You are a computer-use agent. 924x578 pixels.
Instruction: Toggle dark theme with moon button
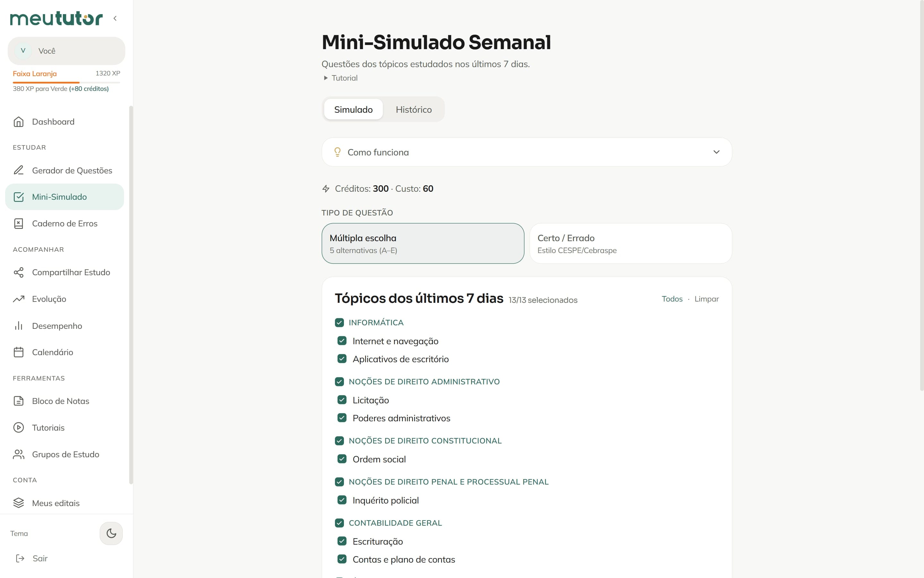pyautogui.click(x=111, y=533)
